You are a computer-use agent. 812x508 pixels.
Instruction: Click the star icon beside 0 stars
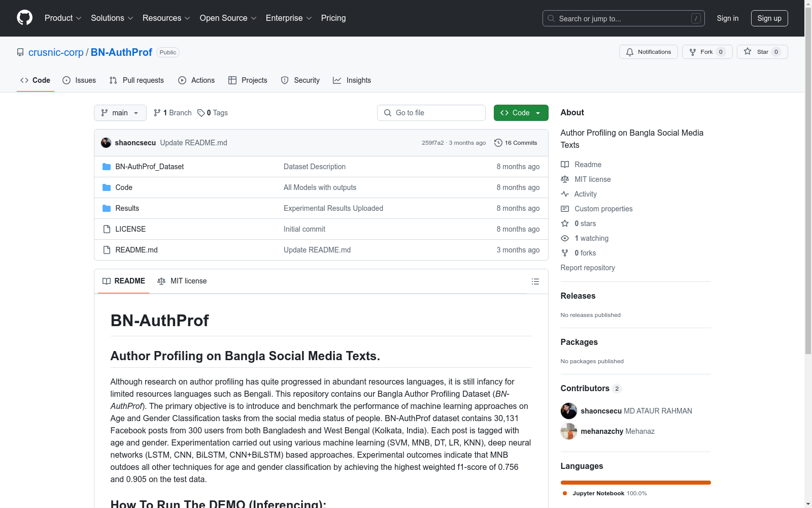565,224
